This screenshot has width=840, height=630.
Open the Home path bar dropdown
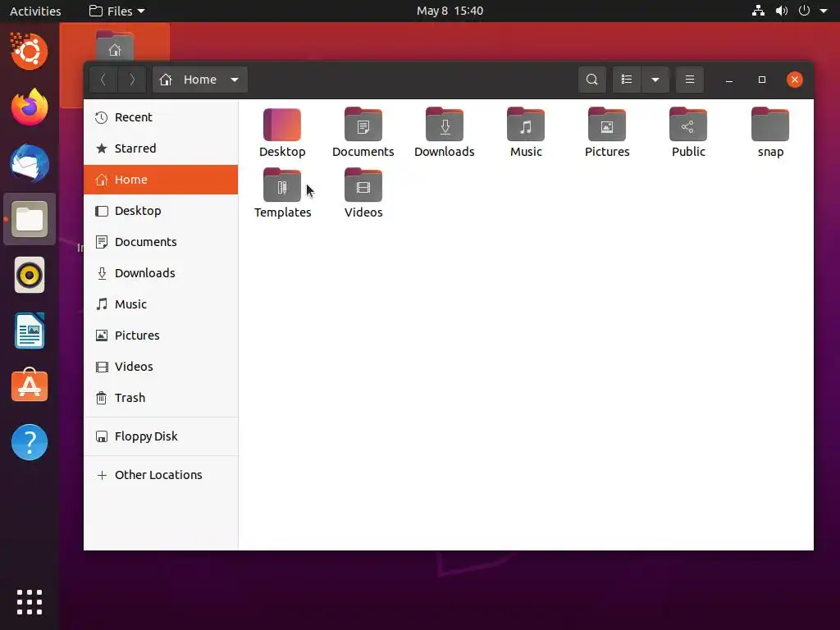[200, 80]
